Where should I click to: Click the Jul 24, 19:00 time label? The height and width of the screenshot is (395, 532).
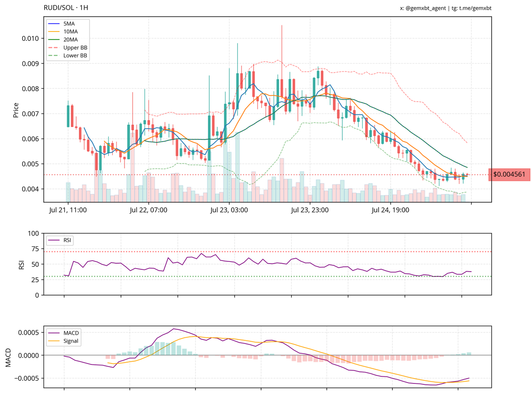click(391, 210)
